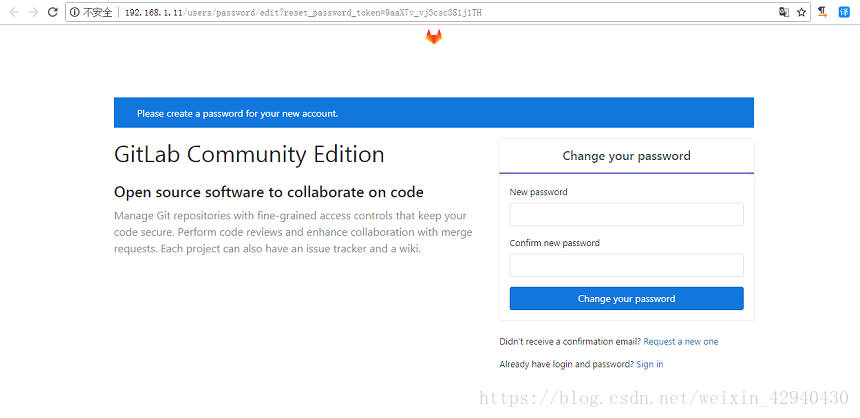Click the 'Please create a password' banner text
The image size is (860, 418).
pos(237,114)
